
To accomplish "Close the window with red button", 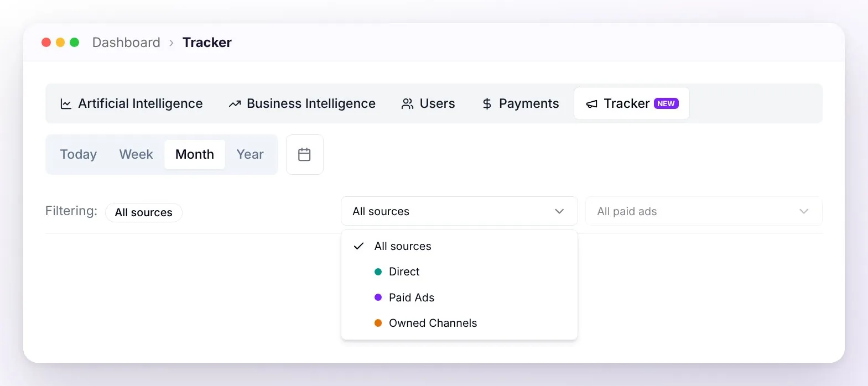I will [x=46, y=42].
